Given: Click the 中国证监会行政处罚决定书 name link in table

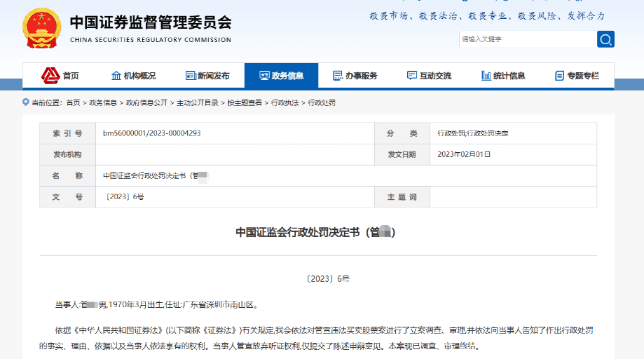Looking at the screenshot, I should click(151, 176).
